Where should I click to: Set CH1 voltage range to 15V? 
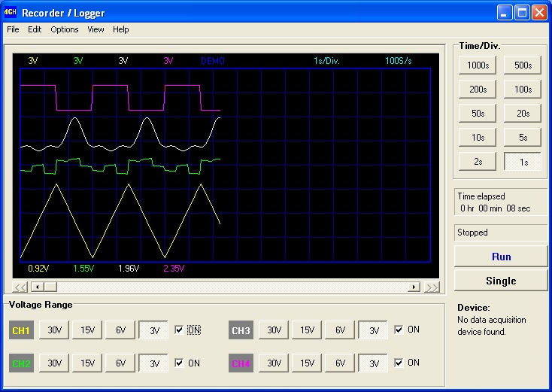(x=87, y=330)
